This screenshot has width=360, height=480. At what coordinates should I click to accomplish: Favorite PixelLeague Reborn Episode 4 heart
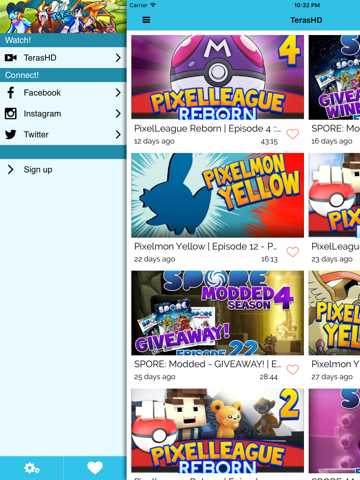click(293, 134)
